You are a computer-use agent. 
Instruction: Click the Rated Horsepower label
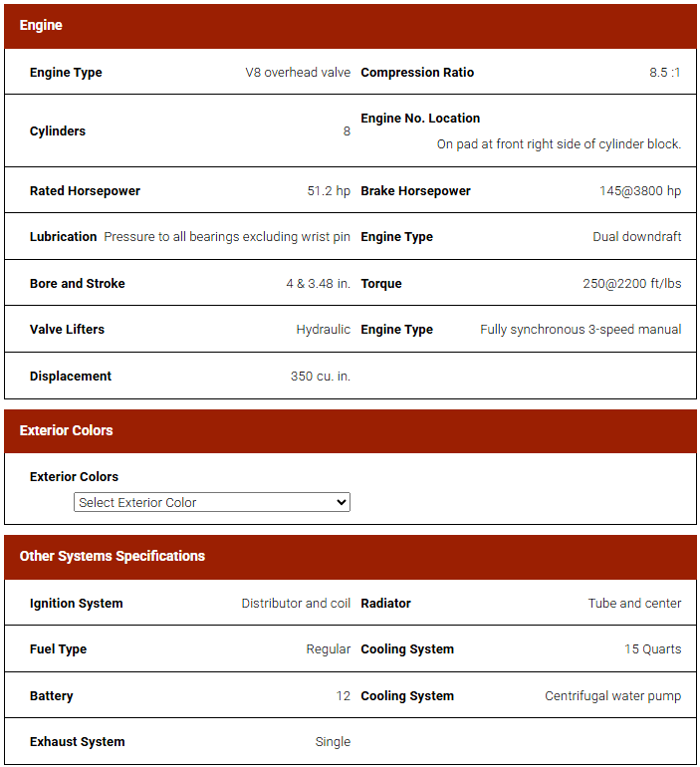click(x=85, y=191)
